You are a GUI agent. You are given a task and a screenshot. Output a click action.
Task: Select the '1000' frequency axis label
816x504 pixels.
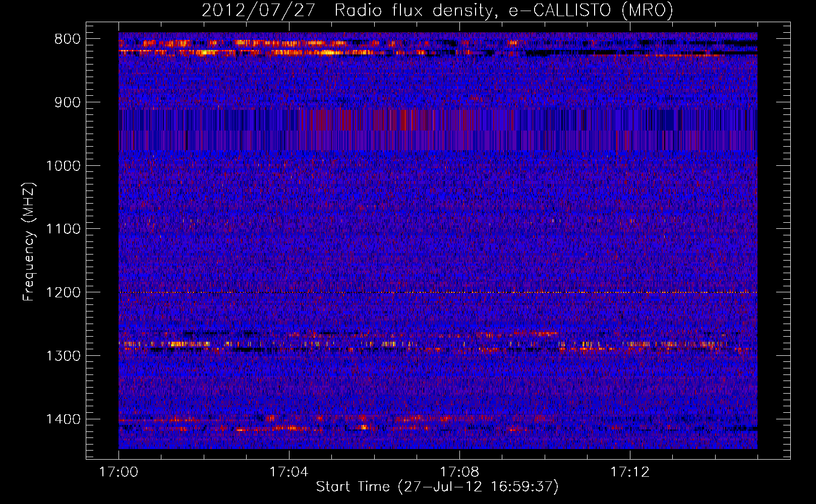pyautogui.click(x=63, y=166)
